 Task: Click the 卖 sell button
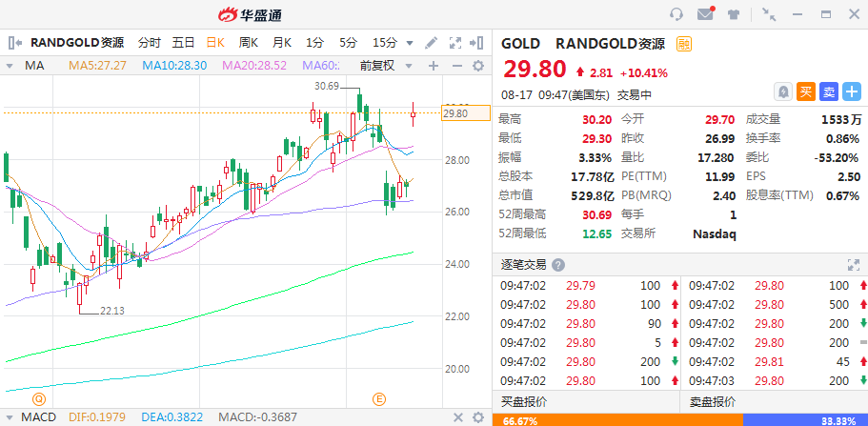click(x=829, y=91)
